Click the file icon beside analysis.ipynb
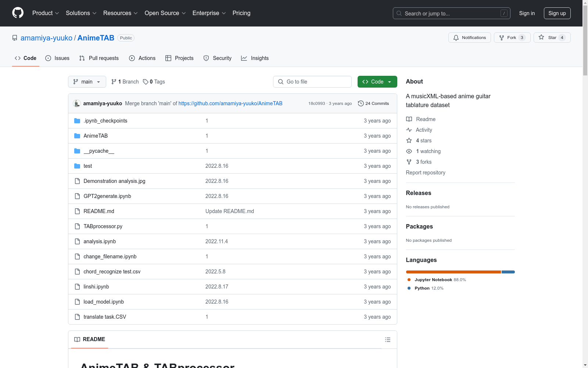The image size is (588, 368). 77,241
